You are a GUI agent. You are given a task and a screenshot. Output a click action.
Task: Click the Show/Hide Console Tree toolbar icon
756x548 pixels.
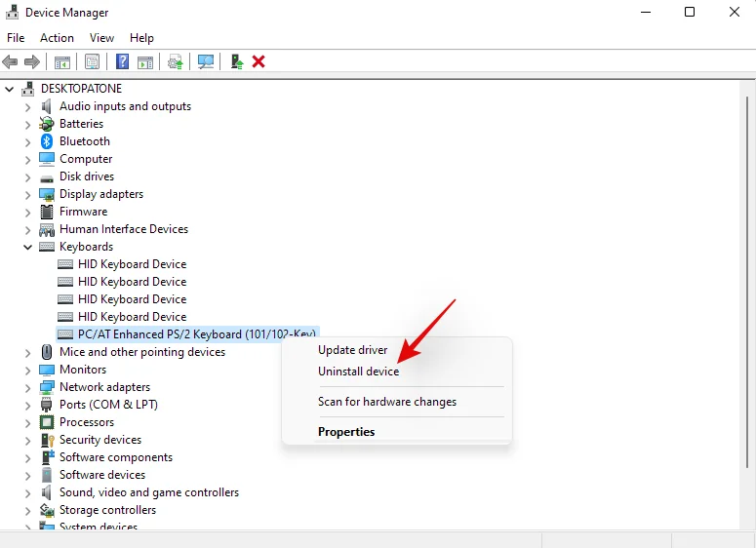tap(61, 61)
